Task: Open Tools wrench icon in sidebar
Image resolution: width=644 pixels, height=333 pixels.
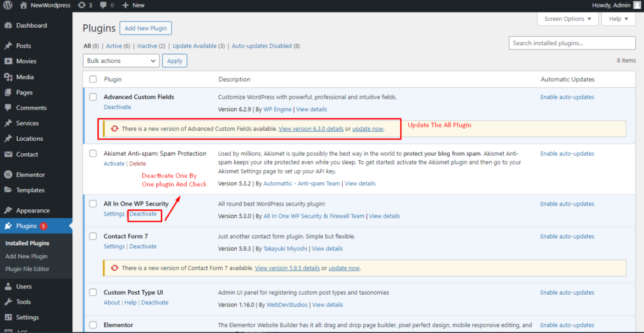Action: click(x=8, y=302)
